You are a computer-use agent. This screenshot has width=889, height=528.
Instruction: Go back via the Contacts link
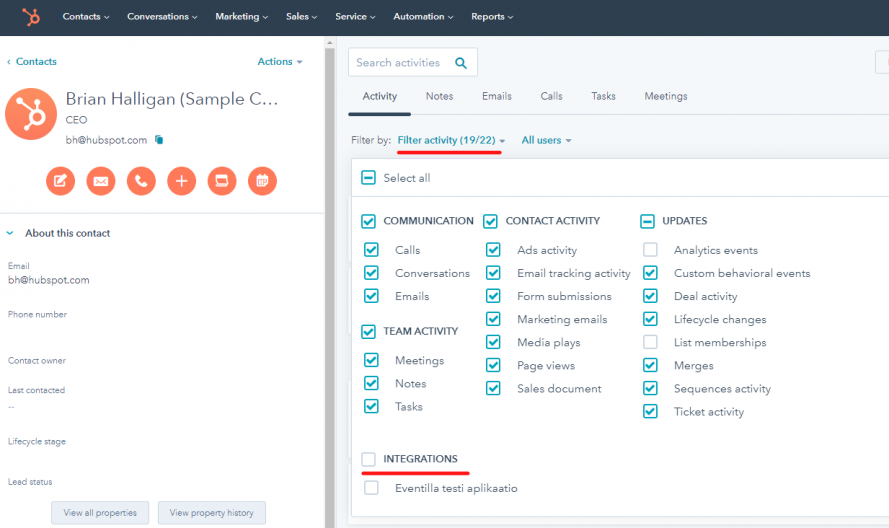pyautogui.click(x=32, y=61)
